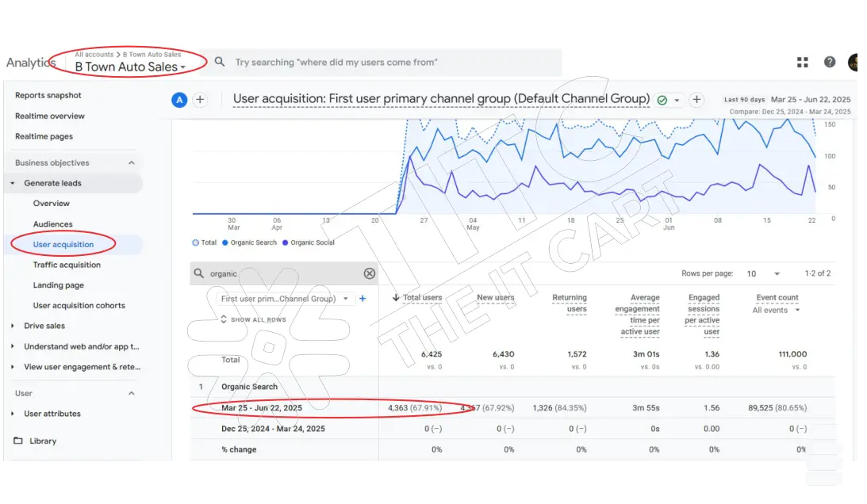
Task: Click the plus circle right of report title
Action: click(696, 100)
